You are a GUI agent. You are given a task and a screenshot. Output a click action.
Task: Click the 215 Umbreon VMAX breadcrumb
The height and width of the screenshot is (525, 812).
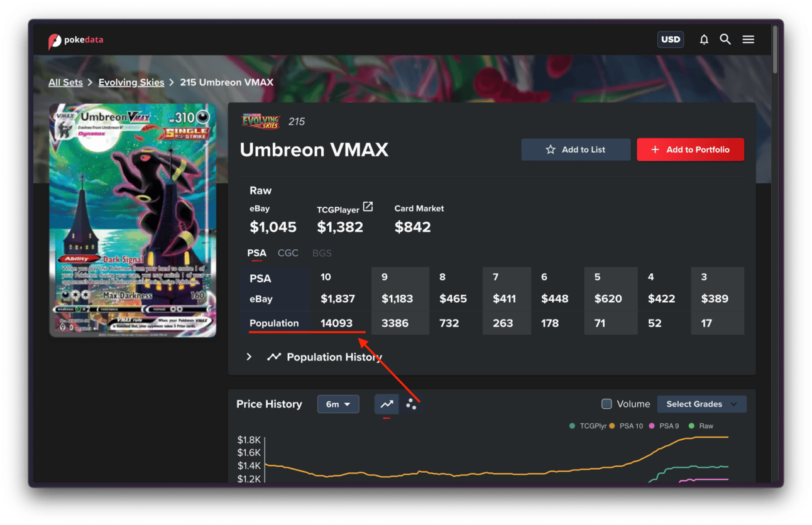(x=227, y=82)
